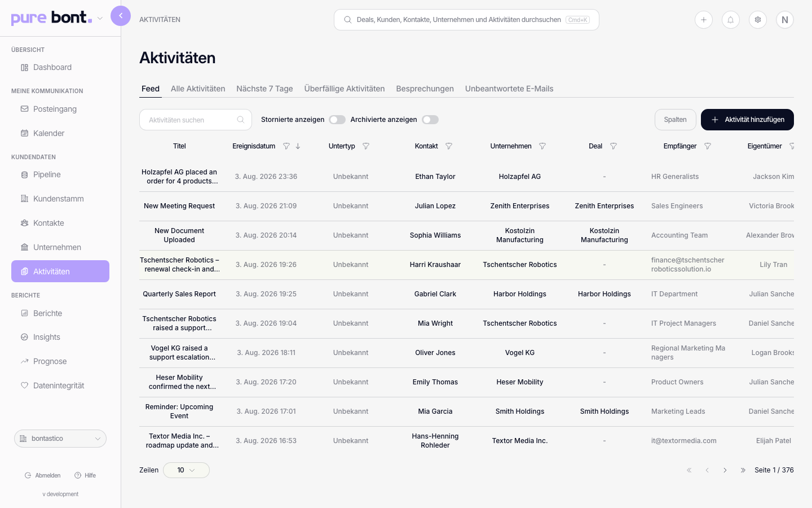This screenshot has width=812, height=508.
Task: Open the New Meeting Request activity
Action: coord(179,206)
